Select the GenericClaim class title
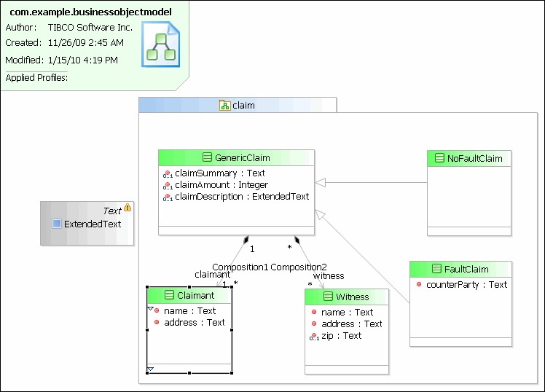The image size is (545, 392). [242, 158]
